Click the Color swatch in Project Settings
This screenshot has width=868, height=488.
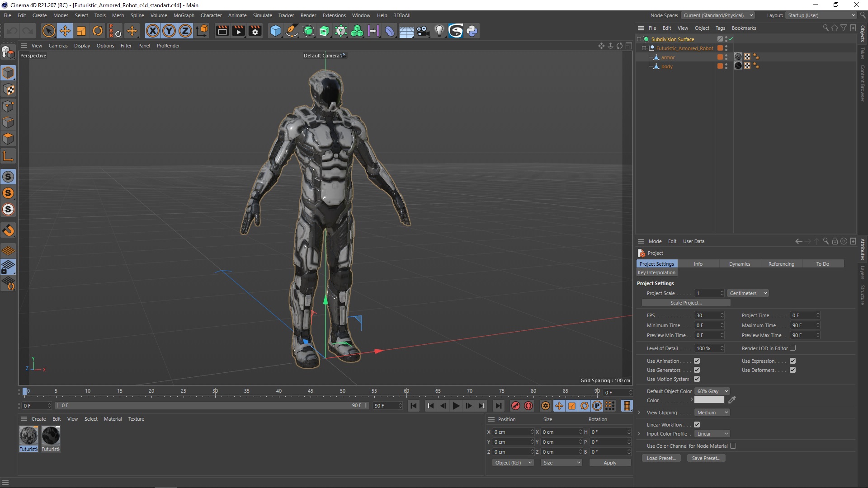(x=709, y=400)
